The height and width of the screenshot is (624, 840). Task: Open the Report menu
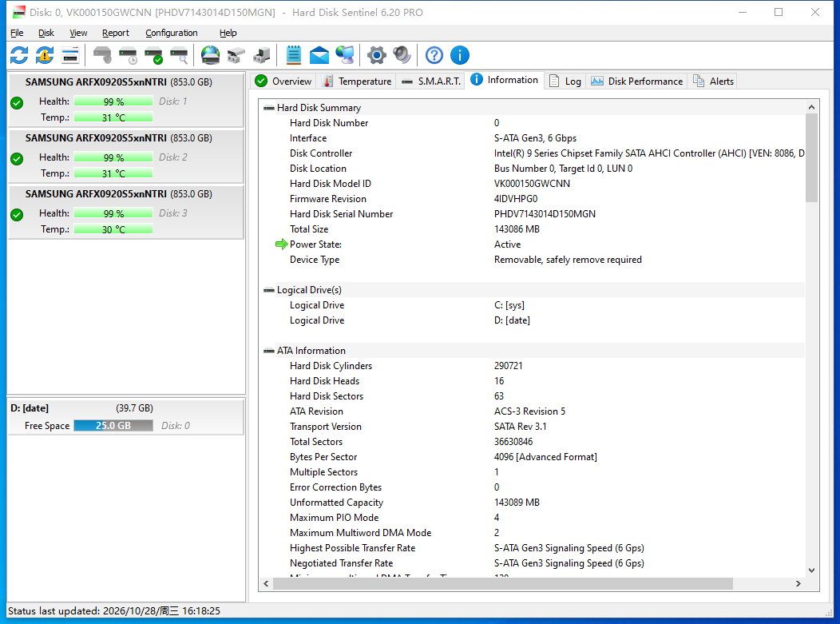tap(116, 33)
